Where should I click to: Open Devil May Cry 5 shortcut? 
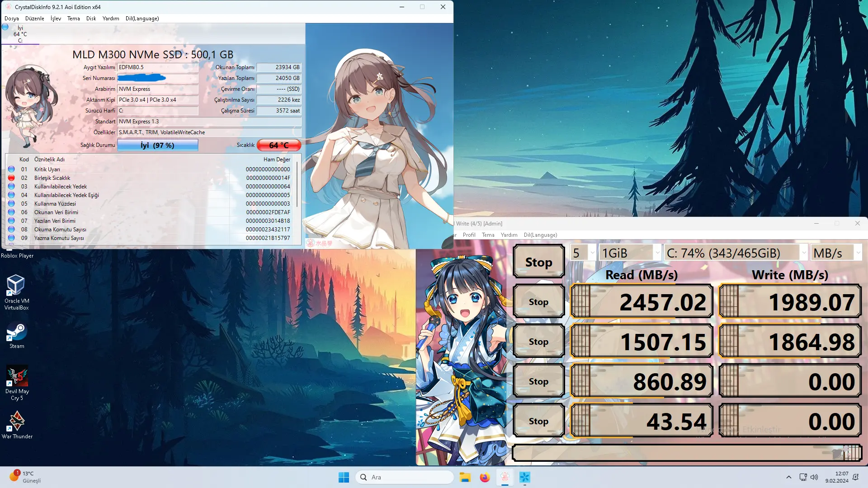[x=17, y=383]
